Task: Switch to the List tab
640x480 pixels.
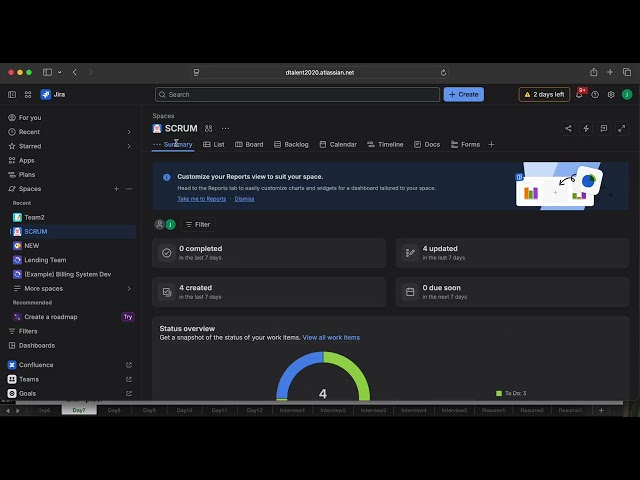Action: 214,144
